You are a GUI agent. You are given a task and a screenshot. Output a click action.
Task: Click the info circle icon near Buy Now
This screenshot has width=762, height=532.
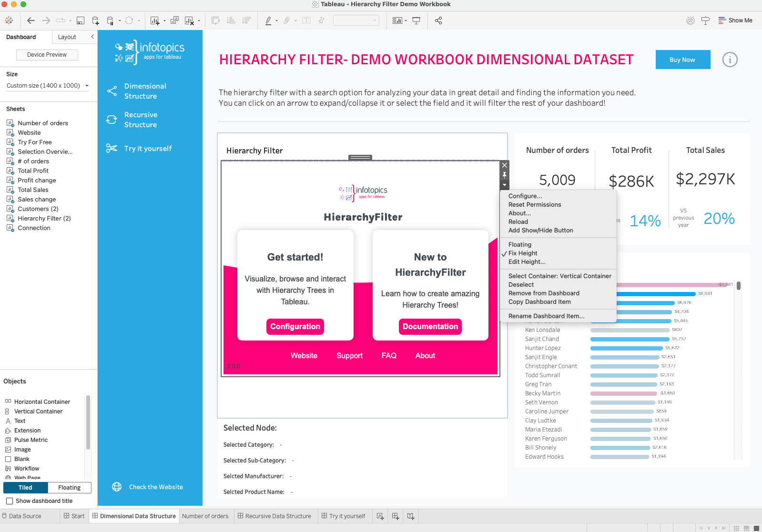pyautogui.click(x=730, y=60)
